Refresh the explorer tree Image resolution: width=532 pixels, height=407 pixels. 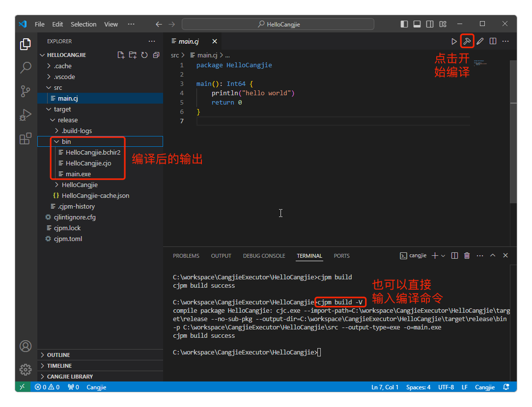pyautogui.click(x=144, y=55)
